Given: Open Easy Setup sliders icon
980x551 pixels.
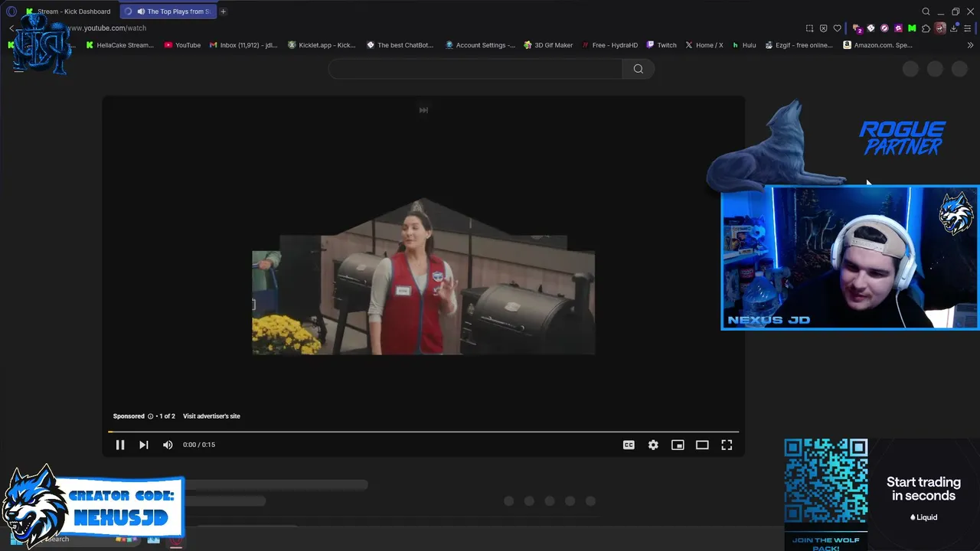Looking at the screenshot, I should (968, 28).
